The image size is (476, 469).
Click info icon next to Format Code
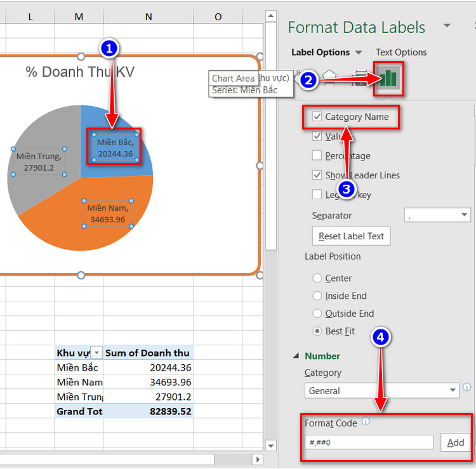366,421
